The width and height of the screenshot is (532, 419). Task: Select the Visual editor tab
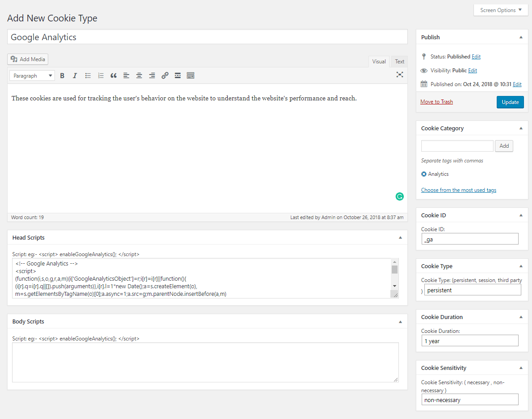(379, 61)
